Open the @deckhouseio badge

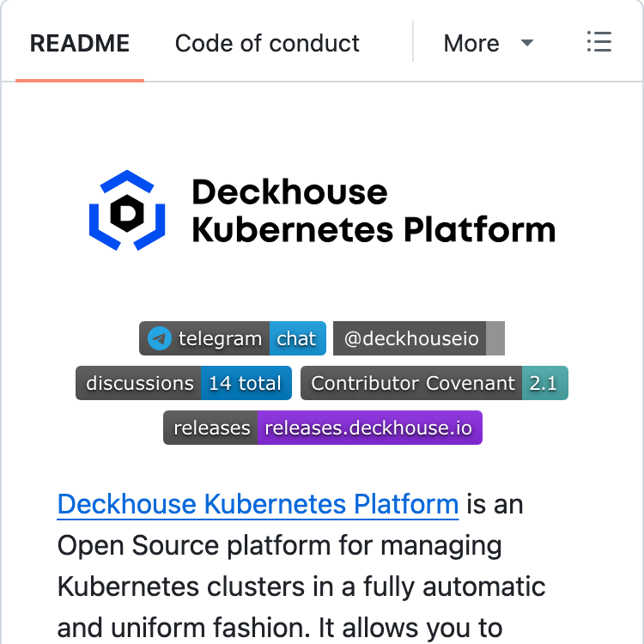[418, 338]
